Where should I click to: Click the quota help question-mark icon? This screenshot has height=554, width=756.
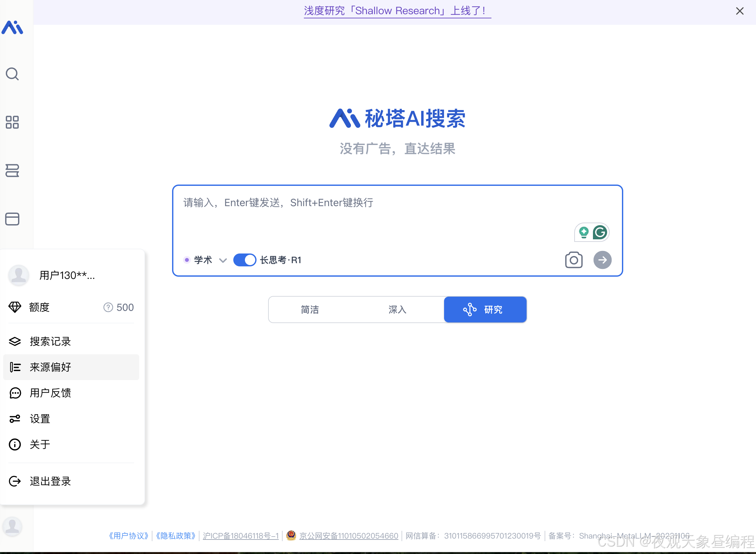(108, 307)
